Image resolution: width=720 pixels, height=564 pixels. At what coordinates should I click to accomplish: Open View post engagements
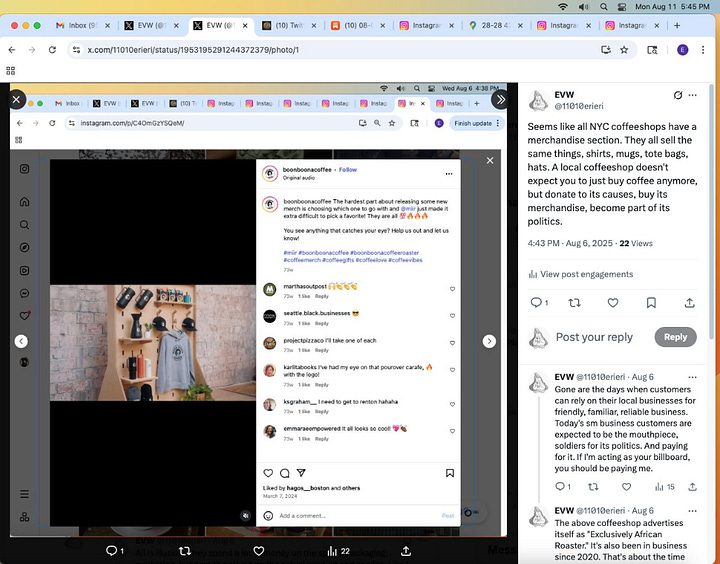tap(581, 274)
